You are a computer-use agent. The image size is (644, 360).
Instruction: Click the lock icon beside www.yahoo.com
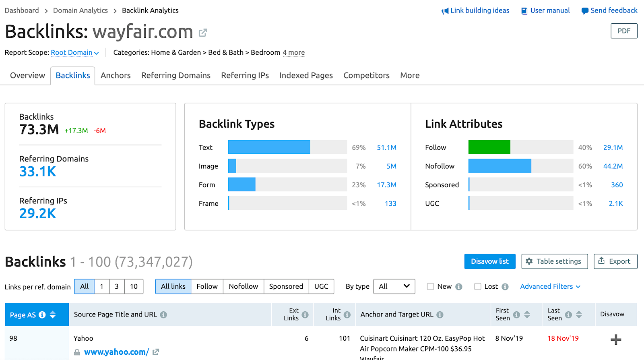[x=77, y=352]
